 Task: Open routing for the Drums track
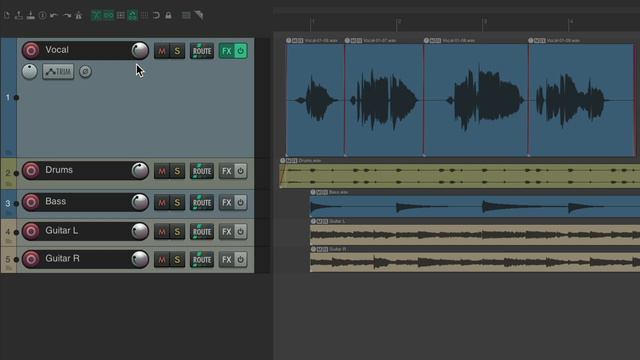202,171
